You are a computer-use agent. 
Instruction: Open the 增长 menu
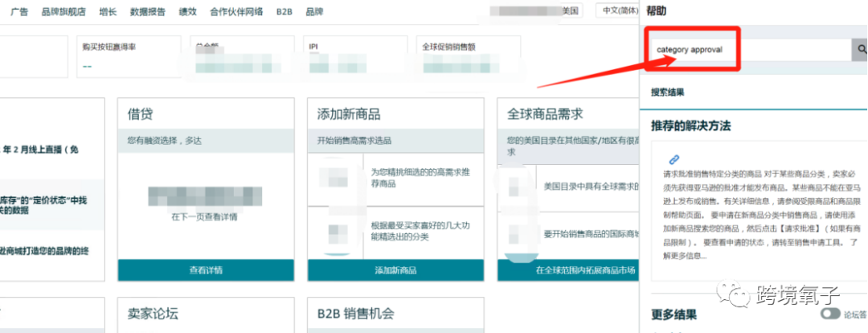(x=108, y=11)
